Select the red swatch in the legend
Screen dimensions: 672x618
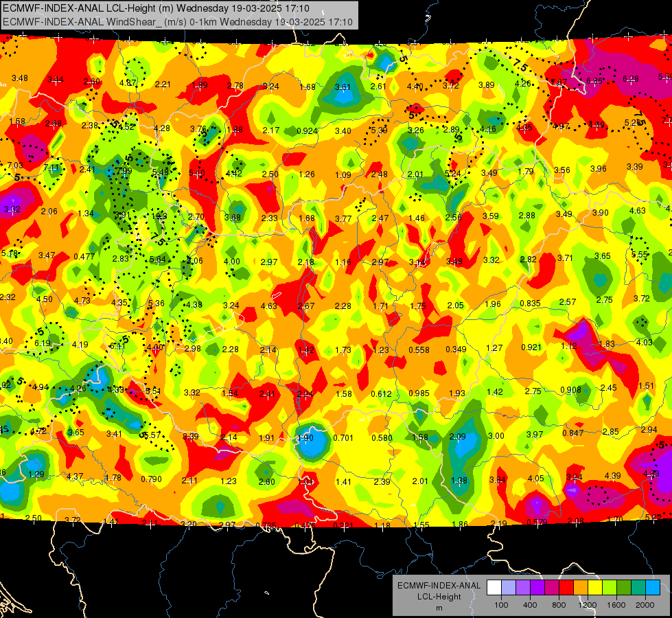click(566, 588)
